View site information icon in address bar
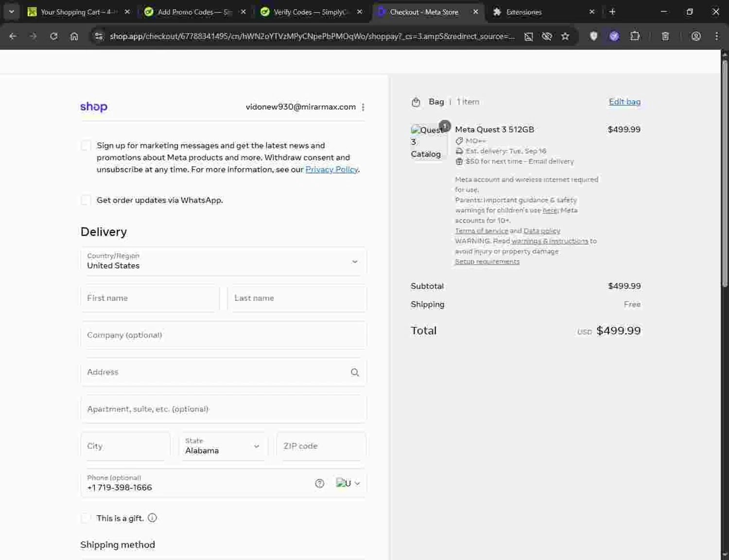Viewport: 729px width, 560px height. tap(99, 36)
